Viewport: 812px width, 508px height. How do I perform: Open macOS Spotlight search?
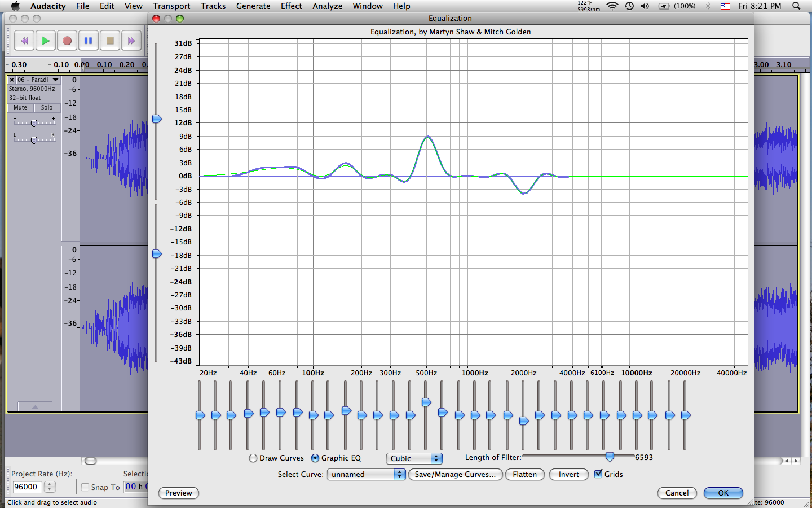tap(796, 6)
